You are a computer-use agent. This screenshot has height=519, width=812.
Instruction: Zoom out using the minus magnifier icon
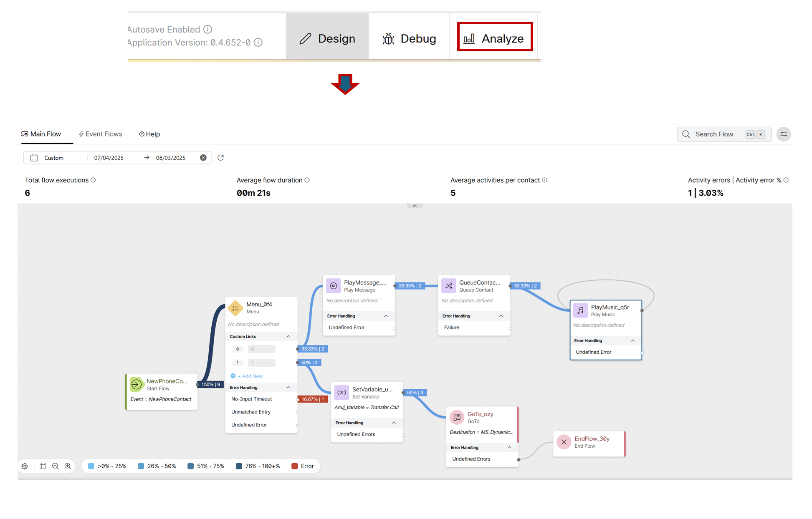tap(56, 466)
